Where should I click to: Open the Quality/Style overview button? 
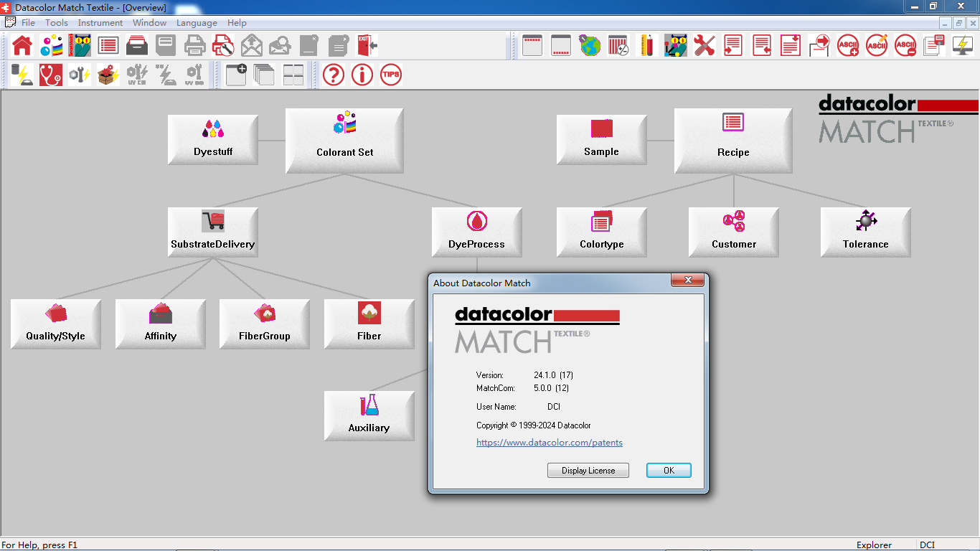click(x=55, y=324)
